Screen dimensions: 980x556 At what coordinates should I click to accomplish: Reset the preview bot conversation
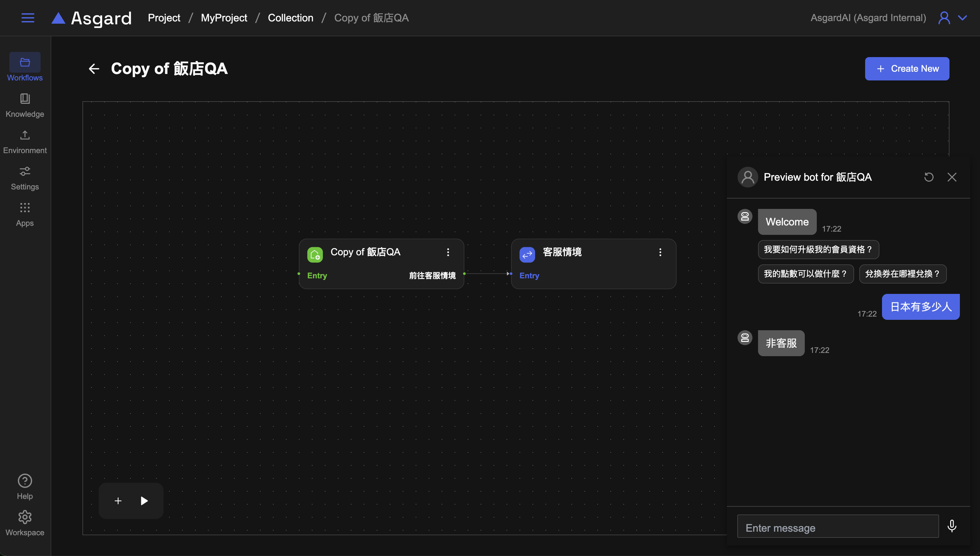coord(928,177)
